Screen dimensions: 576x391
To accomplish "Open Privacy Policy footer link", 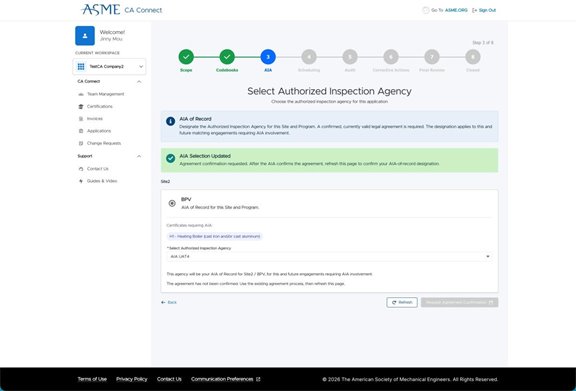I will pos(132,379).
